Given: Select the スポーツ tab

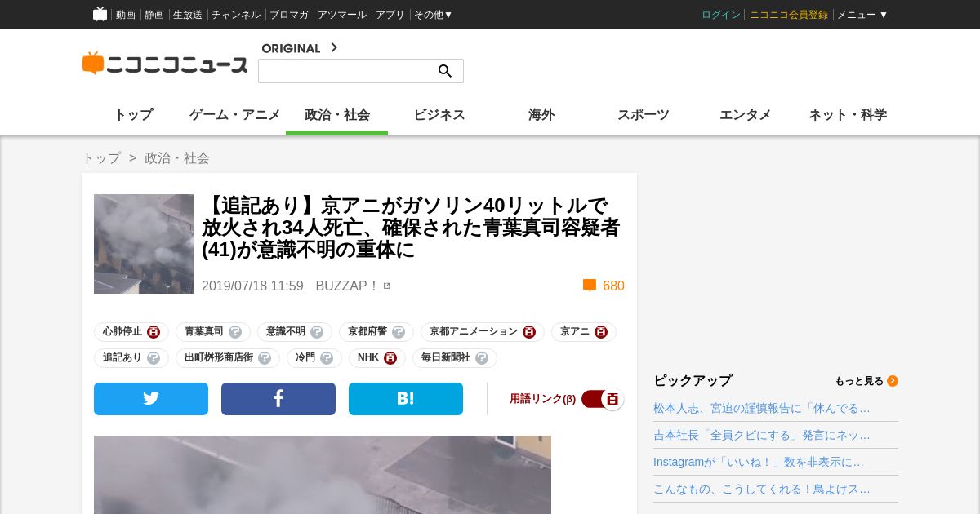Looking at the screenshot, I should click(644, 115).
